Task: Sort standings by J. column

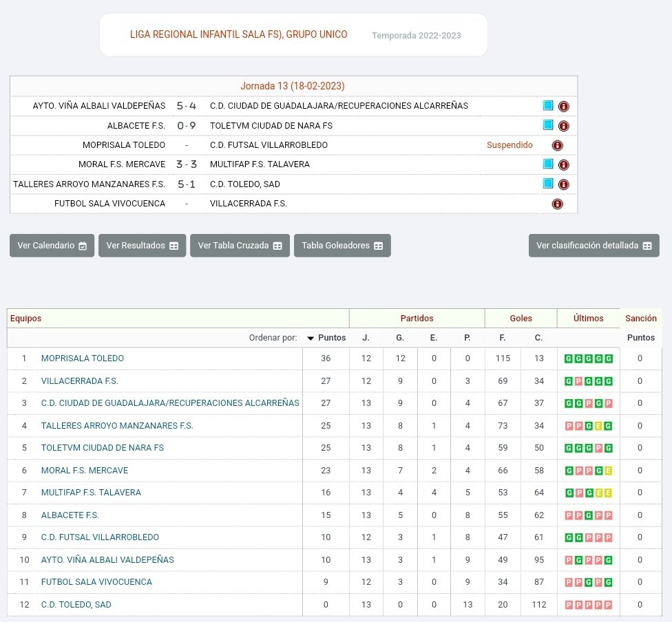Action: click(x=366, y=338)
